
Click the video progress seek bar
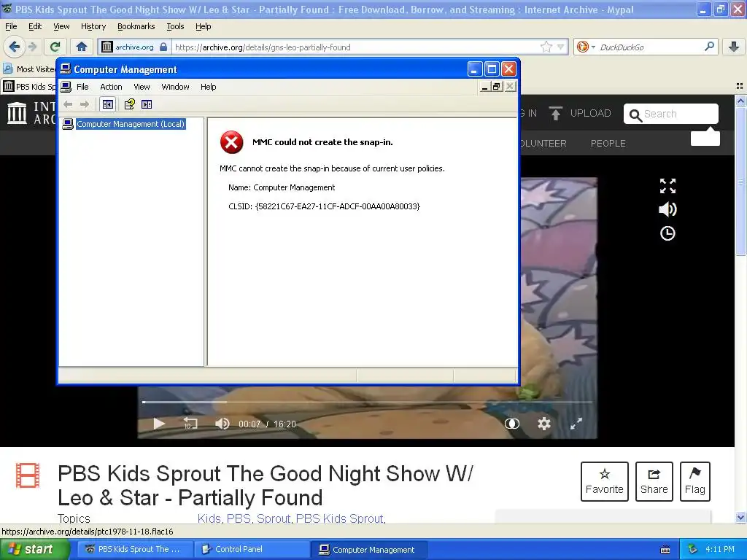point(367,402)
